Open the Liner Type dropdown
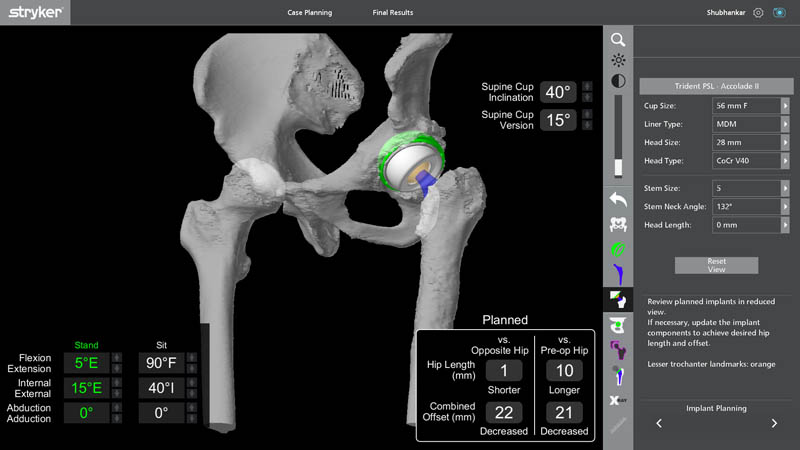Screen dimensions: 800x450 point(785,124)
